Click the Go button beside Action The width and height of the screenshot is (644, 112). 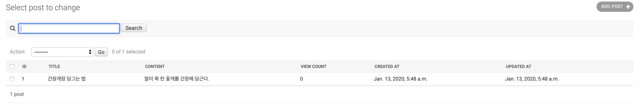(x=101, y=52)
